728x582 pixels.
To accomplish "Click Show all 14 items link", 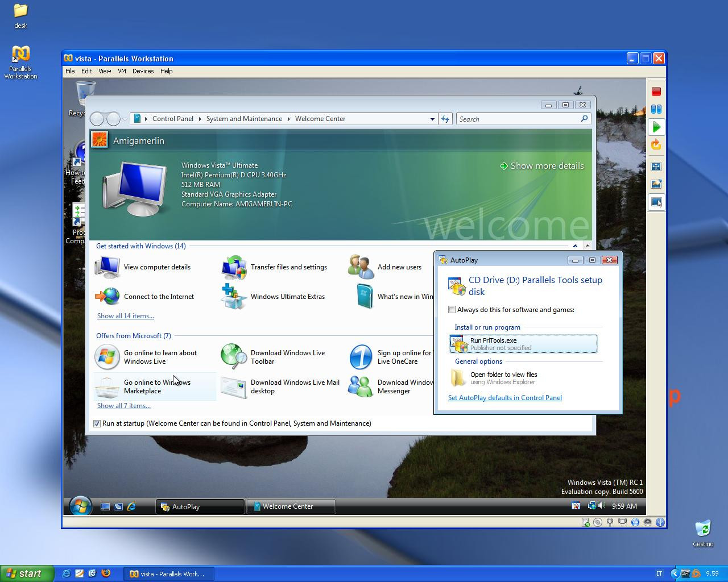I will pos(125,316).
